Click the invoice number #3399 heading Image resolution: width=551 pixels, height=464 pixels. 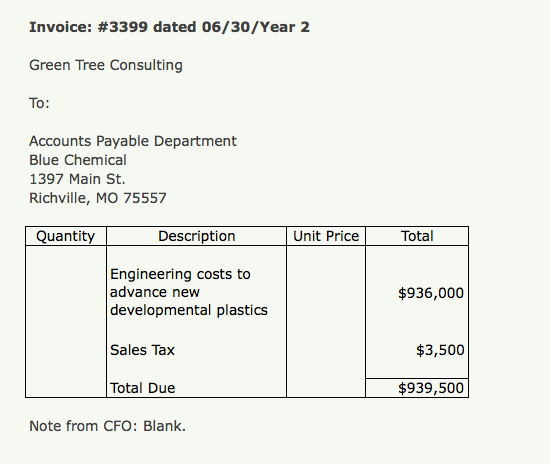[x=169, y=27]
